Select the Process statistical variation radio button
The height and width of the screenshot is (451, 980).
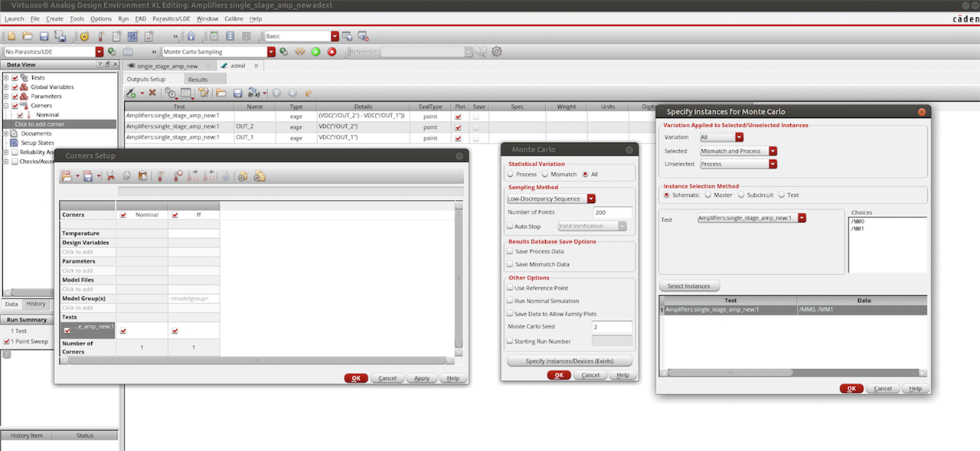tap(511, 175)
